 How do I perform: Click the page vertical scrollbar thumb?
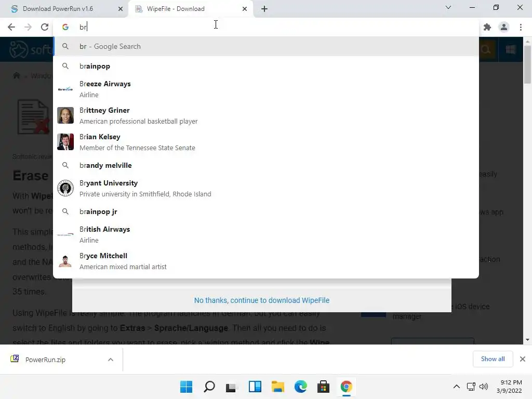[x=527, y=64]
